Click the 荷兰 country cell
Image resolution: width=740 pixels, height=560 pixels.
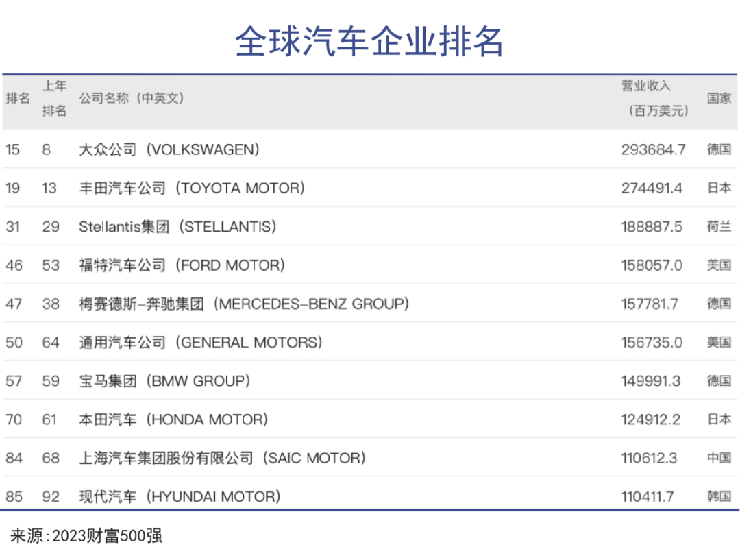tap(719, 226)
